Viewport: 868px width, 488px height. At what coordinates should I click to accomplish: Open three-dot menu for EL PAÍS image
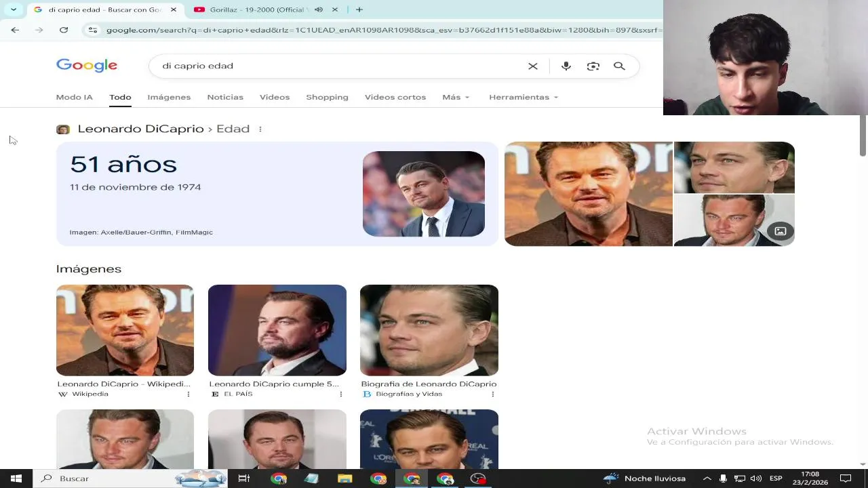click(x=340, y=394)
